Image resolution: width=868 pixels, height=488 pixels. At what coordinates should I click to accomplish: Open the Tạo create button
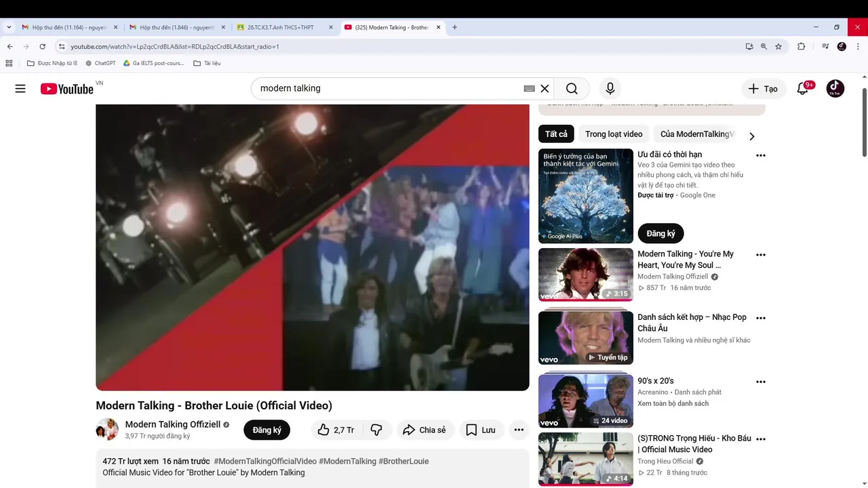[763, 89]
